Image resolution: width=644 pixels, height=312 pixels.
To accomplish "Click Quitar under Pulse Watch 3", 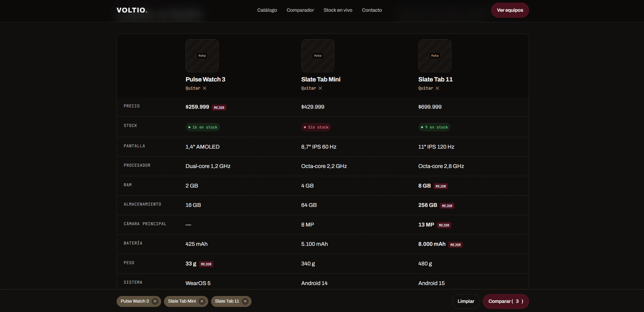I will 196,88.
